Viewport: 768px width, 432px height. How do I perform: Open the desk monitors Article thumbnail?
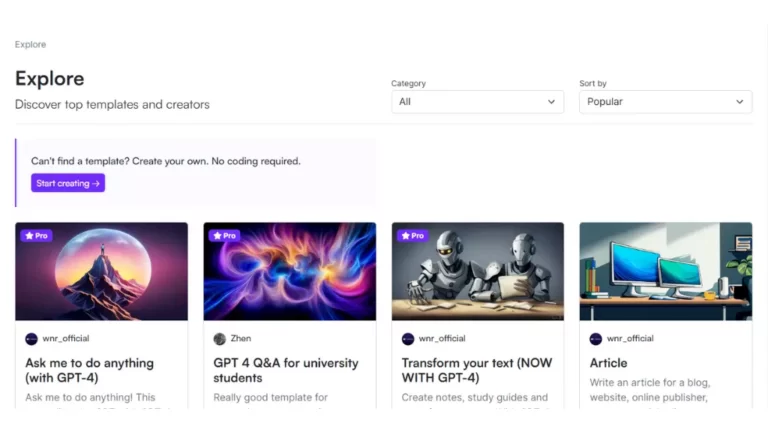pos(665,271)
